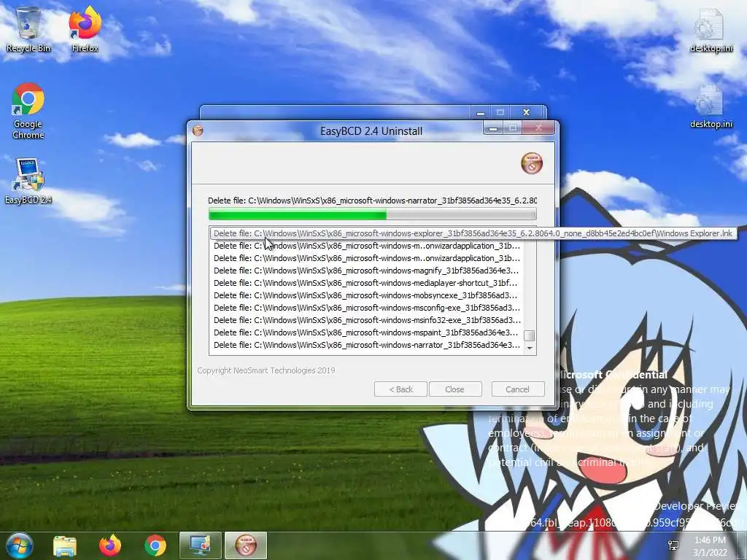Screen dimensions: 747x560
Task: Click the Back button
Action: [x=400, y=389]
